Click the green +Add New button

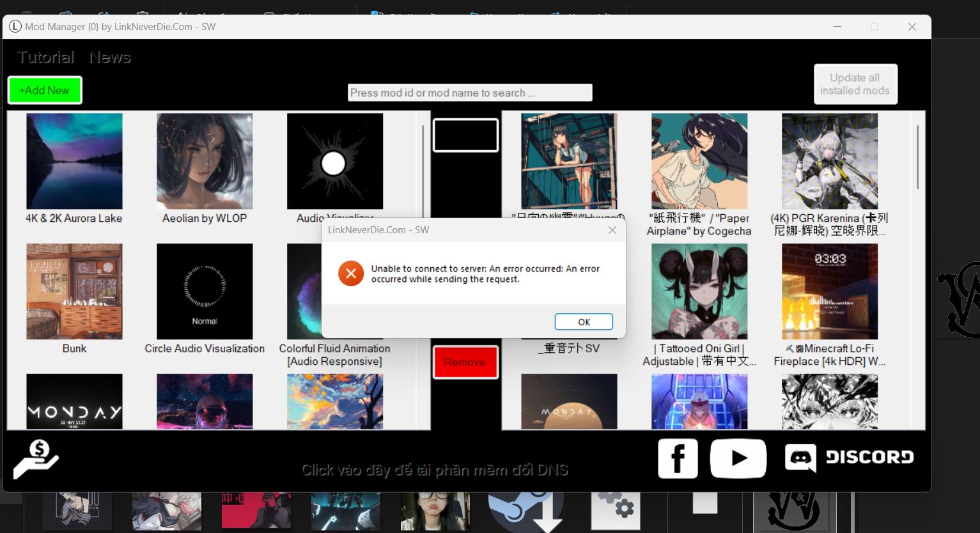(x=45, y=90)
